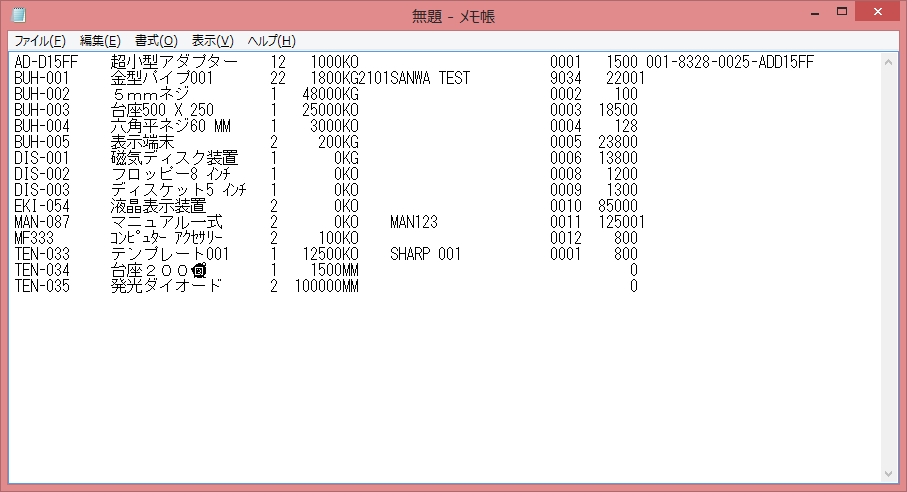
Task: Set the caret at the TEN-035 line code
Action: 41,286
